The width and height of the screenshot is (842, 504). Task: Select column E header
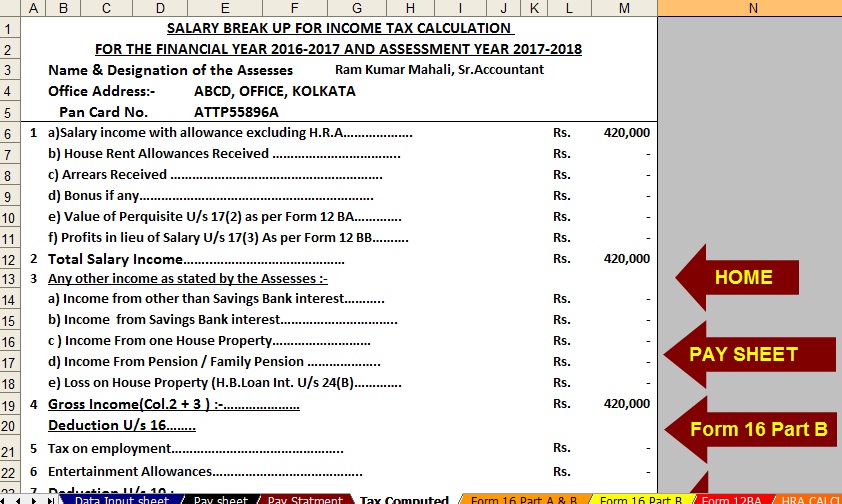225,8
